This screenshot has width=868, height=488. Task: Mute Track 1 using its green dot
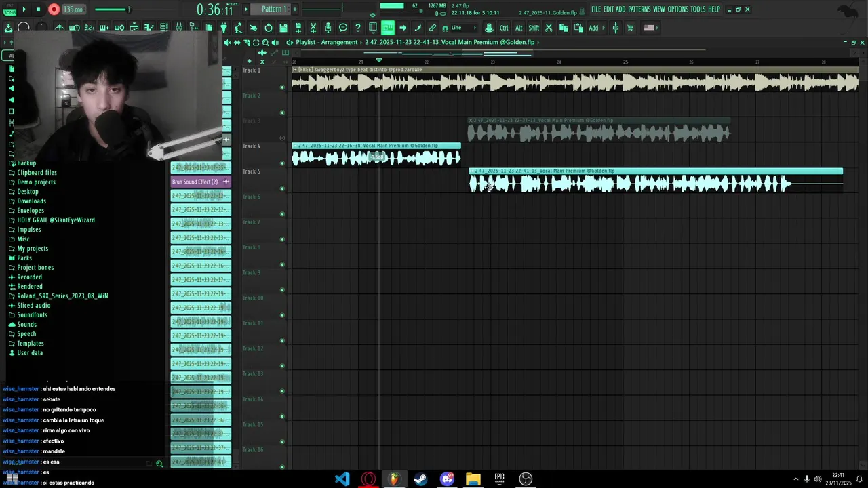[x=282, y=87]
